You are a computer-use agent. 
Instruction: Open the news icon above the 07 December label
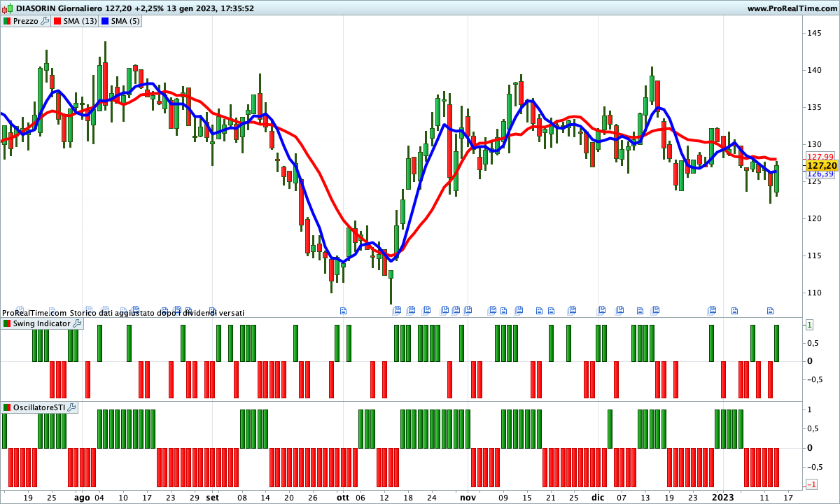[x=620, y=309]
